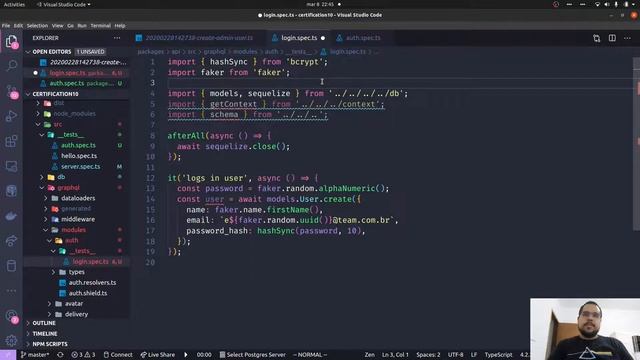640x360 pixels.
Task: Open the Edit menu
Action: pyautogui.click(x=18, y=26)
